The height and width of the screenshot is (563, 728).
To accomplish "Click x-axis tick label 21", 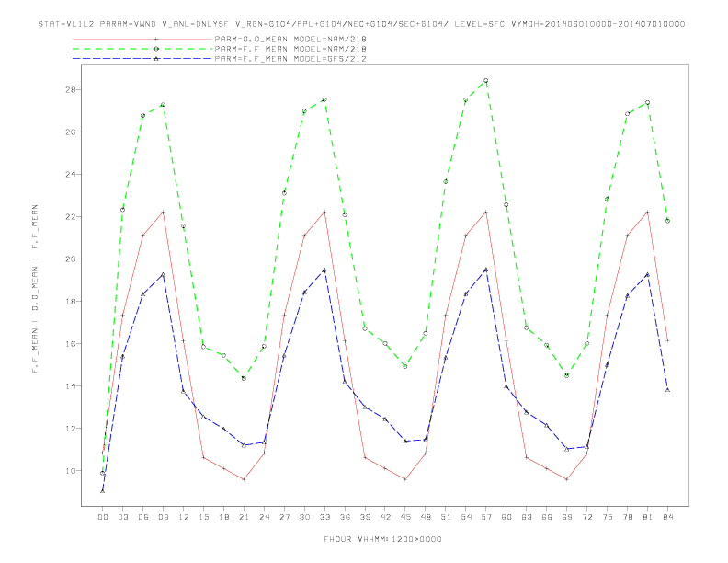I will coord(245,517).
